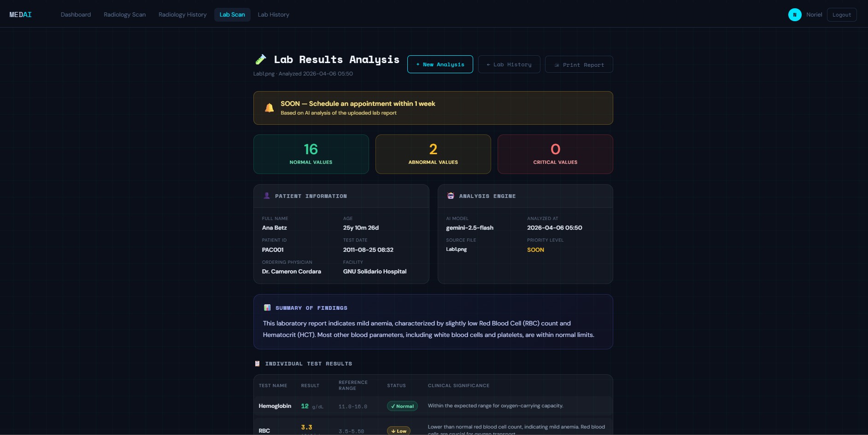The width and height of the screenshot is (868, 435).
Task: Click the Normal status badge for Hemoglobin
Action: (402, 406)
